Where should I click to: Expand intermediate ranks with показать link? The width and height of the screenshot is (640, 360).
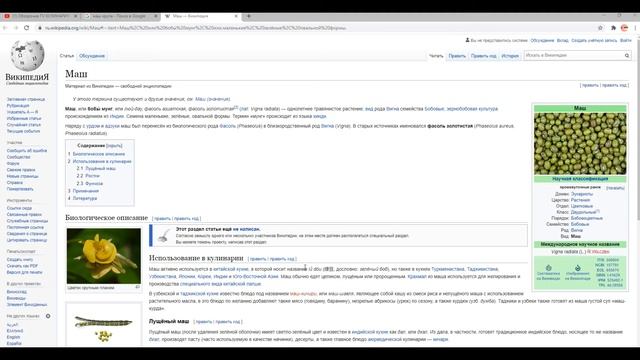pos(615,188)
